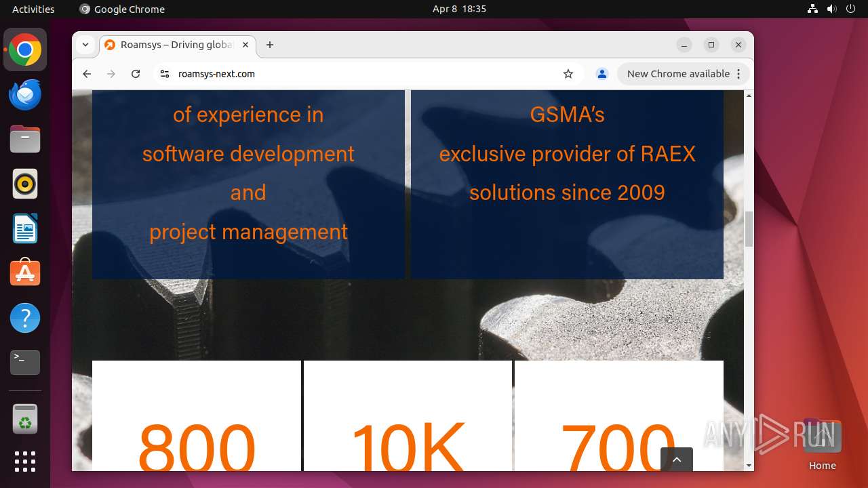Expand the tab search dropdown
The height and width of the screenshot is (488, 868).
(x=85, y=45)
